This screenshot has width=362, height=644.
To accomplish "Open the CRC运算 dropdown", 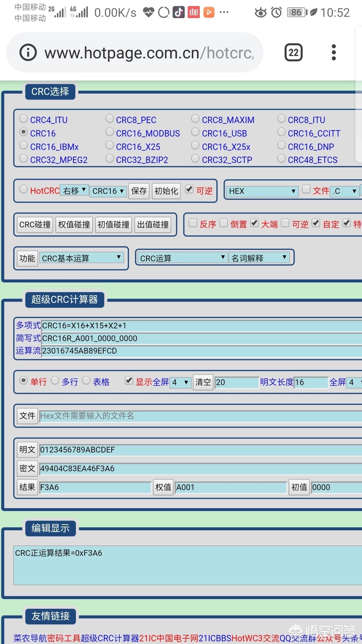I will point(183,258).
